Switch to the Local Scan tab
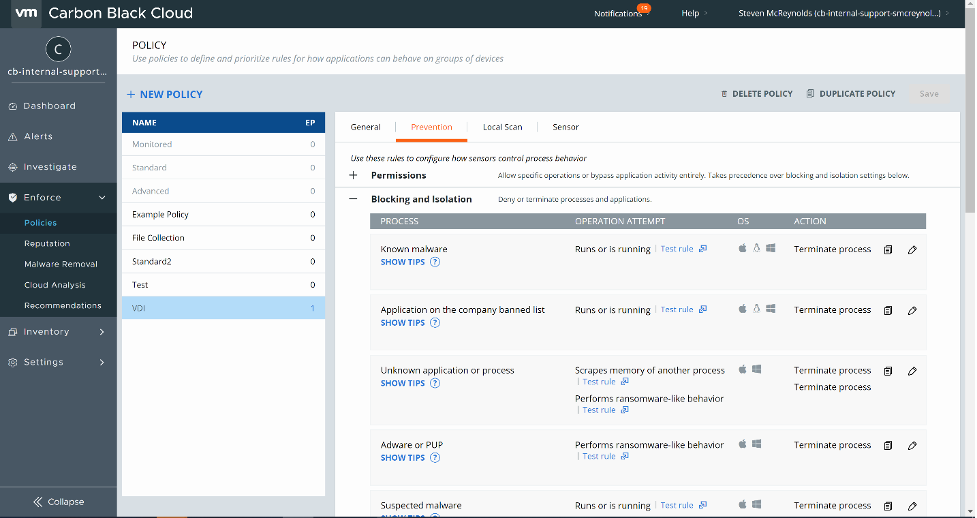977x518 pixels. coord(502,127)
